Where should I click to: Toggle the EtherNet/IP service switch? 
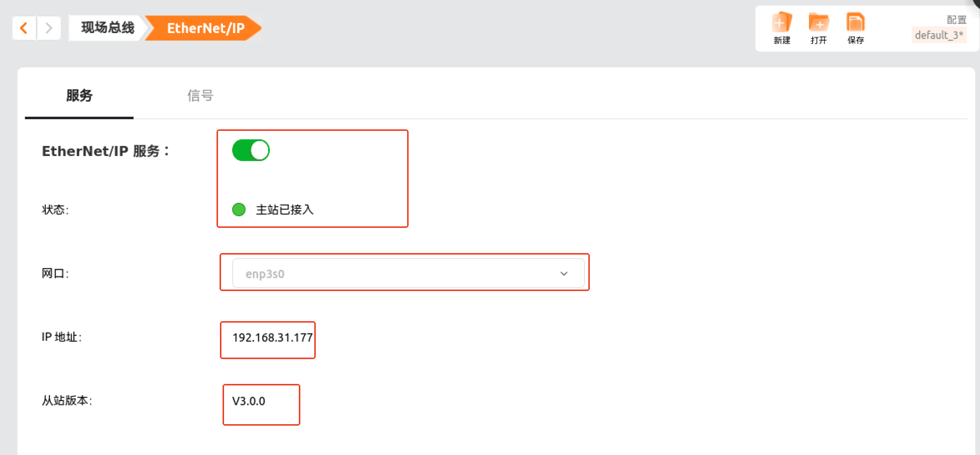(251, 150)
